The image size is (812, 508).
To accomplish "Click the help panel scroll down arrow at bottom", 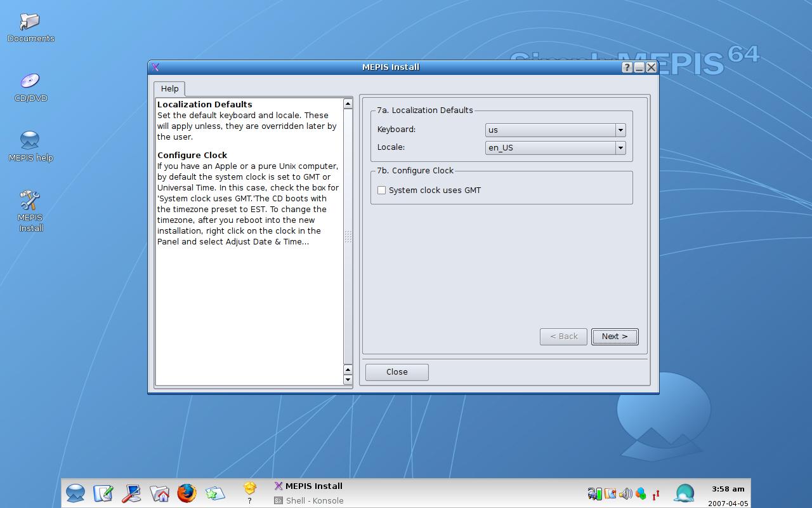I will pyautogui.click(x=348, y=380).
